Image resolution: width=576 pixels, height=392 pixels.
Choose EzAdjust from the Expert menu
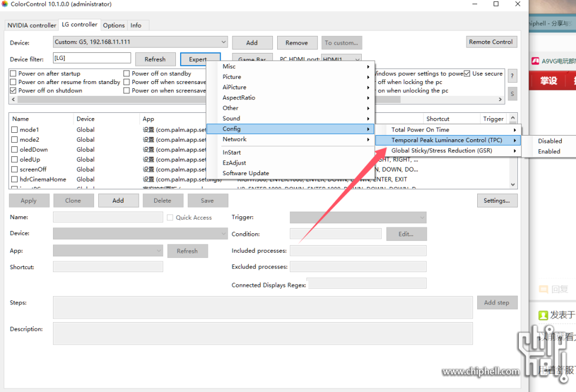(x=290, y=163)
